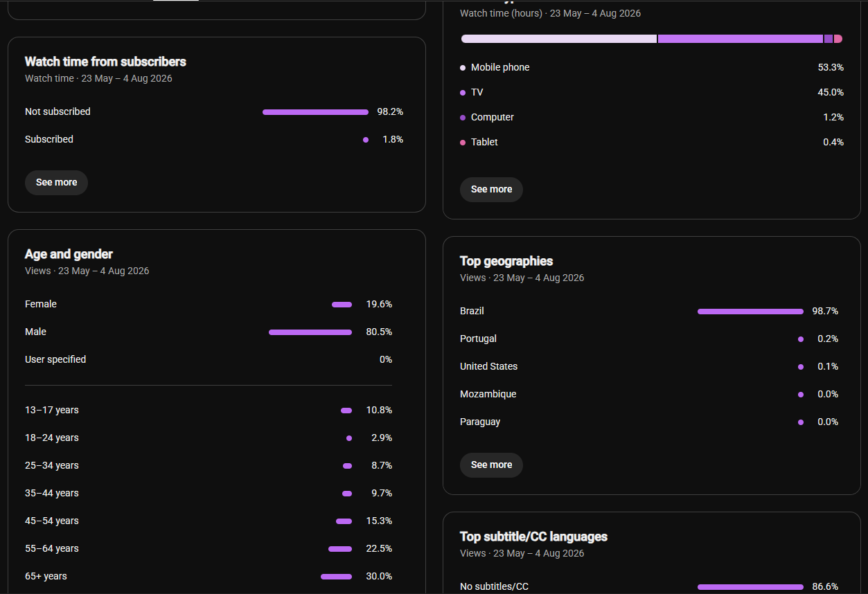Click See more under Top geographies
Screen dimensions: 868x594
(x=491, y=465)
